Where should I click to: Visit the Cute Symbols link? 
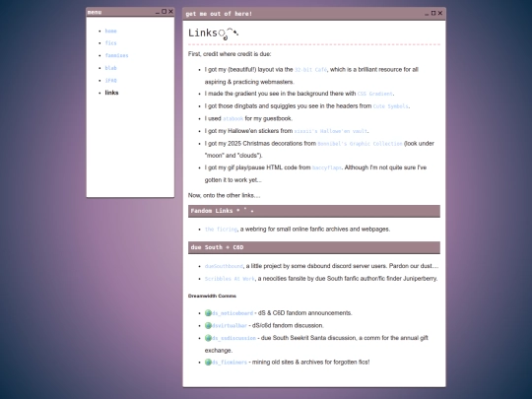pyautogui.click(x=390, y=106)
